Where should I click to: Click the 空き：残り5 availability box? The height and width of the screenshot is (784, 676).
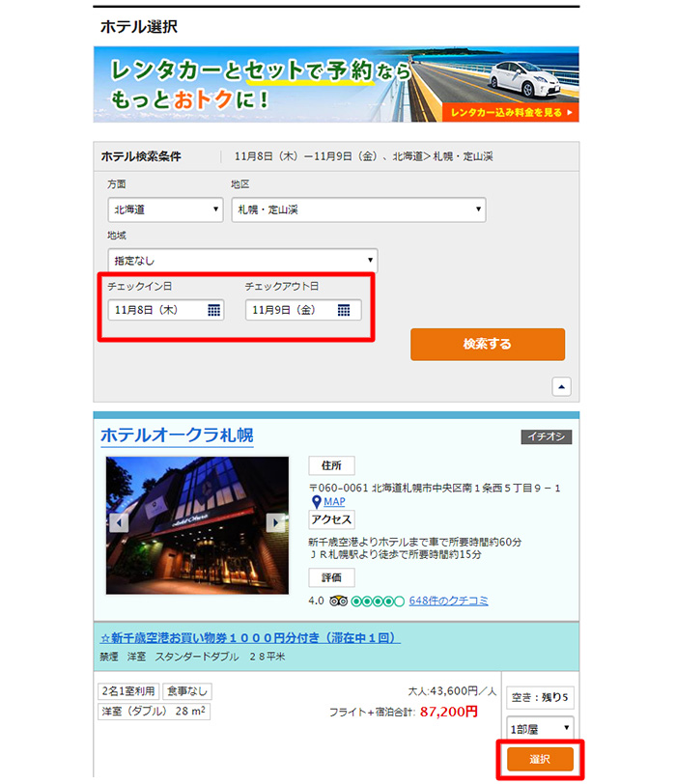point(540,697)
